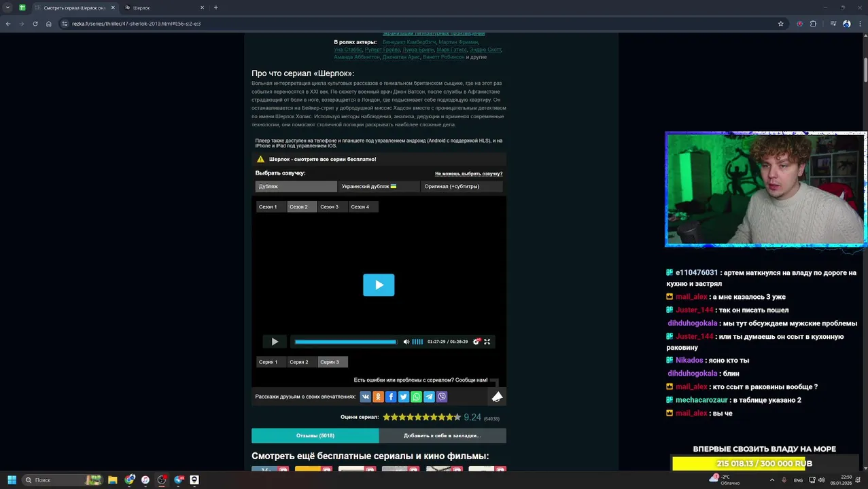Open player quality settings gear icon

point(476,342)
